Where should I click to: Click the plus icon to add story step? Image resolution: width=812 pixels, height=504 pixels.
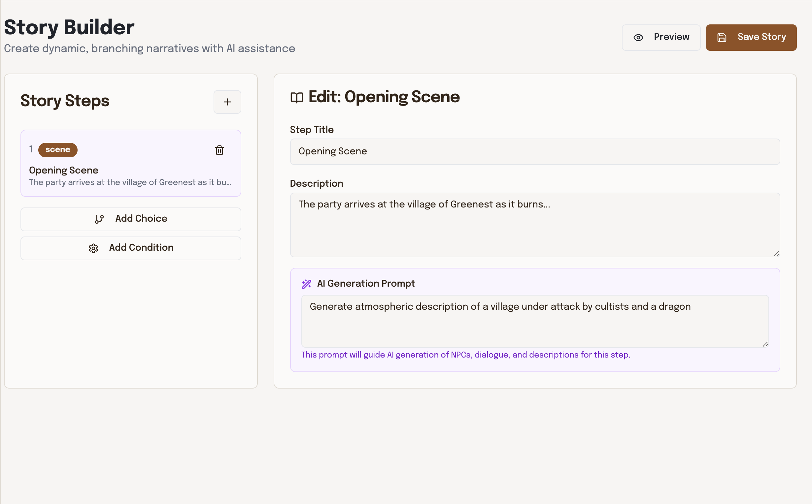[227, 102]
